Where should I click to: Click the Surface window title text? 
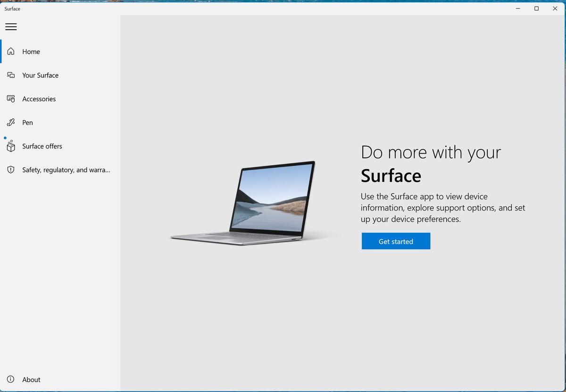coord(12,8)
